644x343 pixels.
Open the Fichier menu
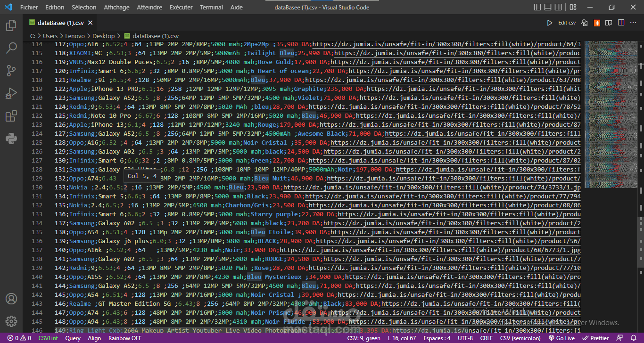29,7
